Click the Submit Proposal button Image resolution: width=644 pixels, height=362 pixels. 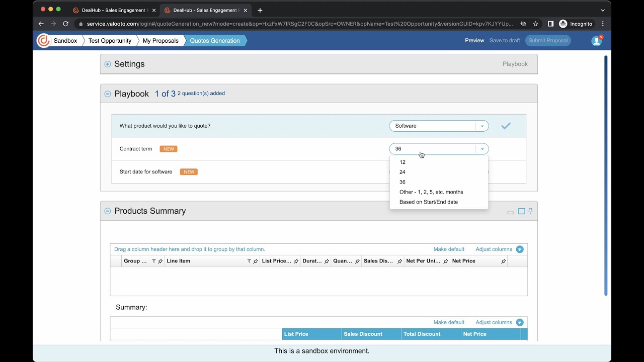[x=548, y=41]
